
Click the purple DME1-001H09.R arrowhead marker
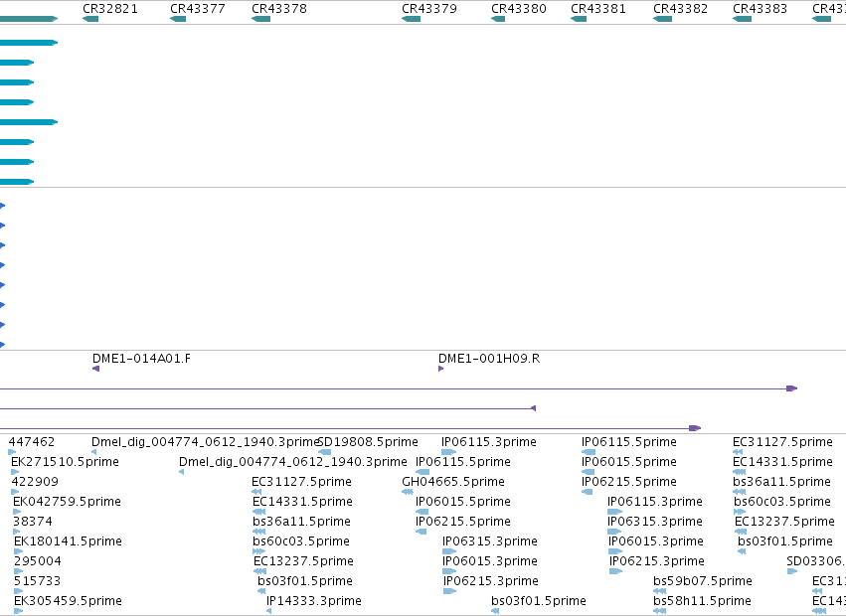(x=440, y=369)
